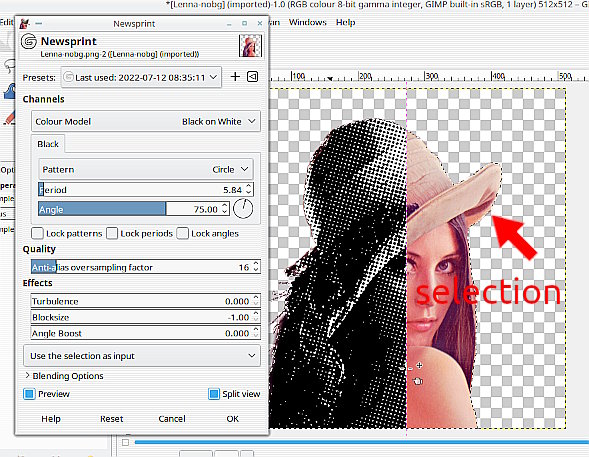Open the manage presets menu icon
589x457 pixels.
click(252, 77)
